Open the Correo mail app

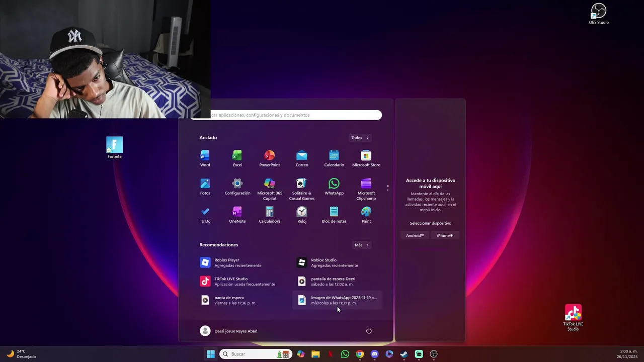click(302, 158)
